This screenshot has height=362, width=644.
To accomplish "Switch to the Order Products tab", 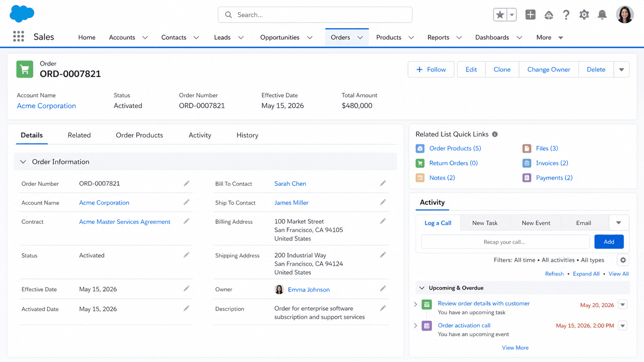I will [x=139, y=135].
